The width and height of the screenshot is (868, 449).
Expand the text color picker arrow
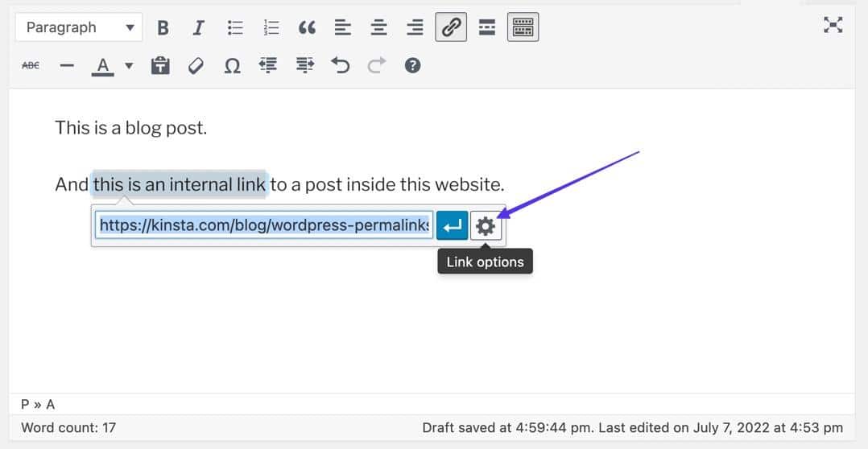click(129, 66)
